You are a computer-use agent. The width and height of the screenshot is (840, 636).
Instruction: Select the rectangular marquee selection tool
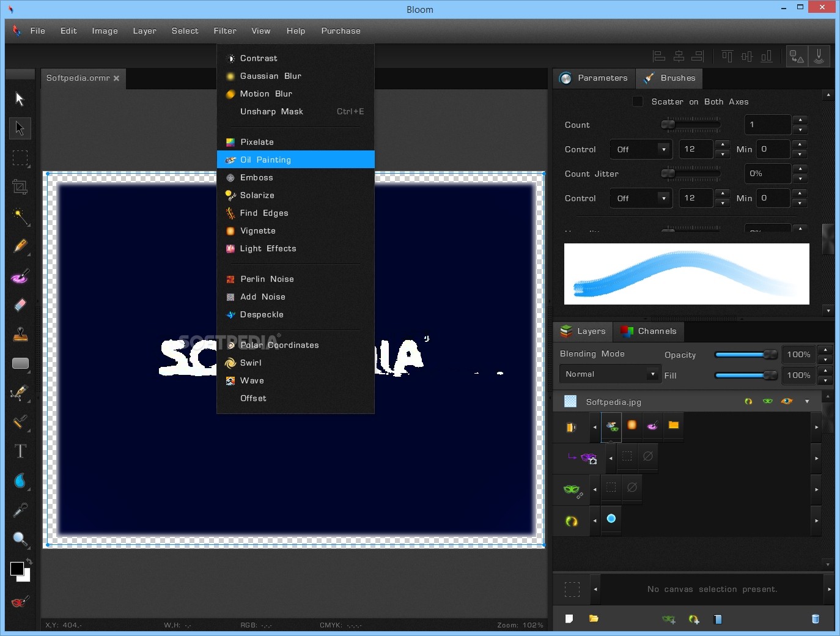click(20, 158)
